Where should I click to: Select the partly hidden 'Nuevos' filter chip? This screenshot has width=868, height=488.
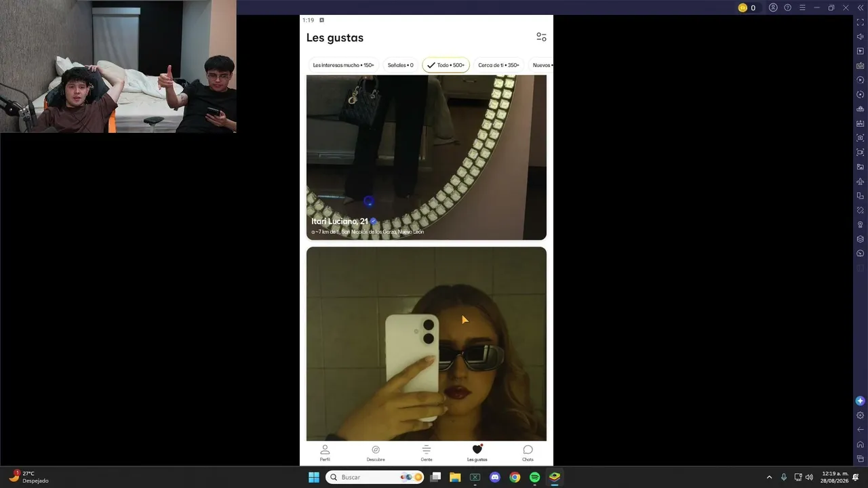tap(541, 65)
